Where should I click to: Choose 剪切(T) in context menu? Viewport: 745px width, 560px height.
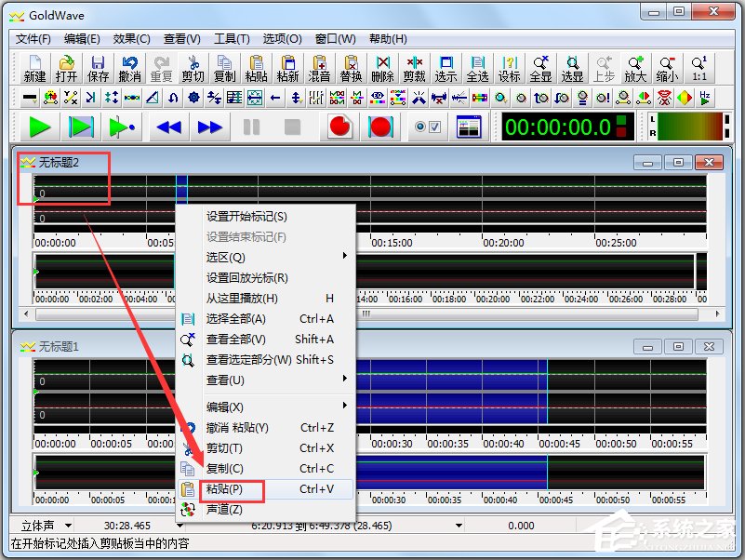[266, 448]
